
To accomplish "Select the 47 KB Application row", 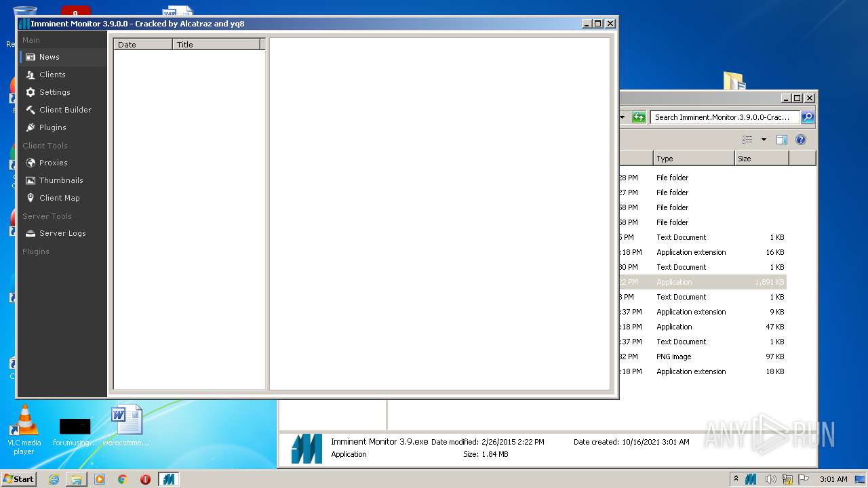I will pyautogui.click(x=702, y=327).
